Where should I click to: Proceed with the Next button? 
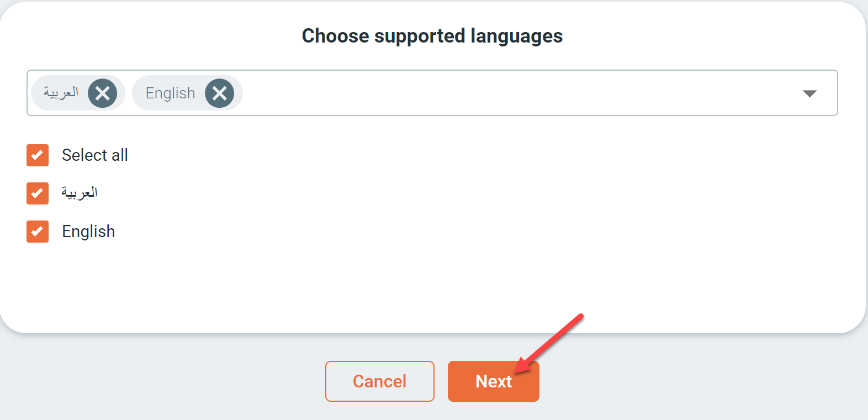494,381
